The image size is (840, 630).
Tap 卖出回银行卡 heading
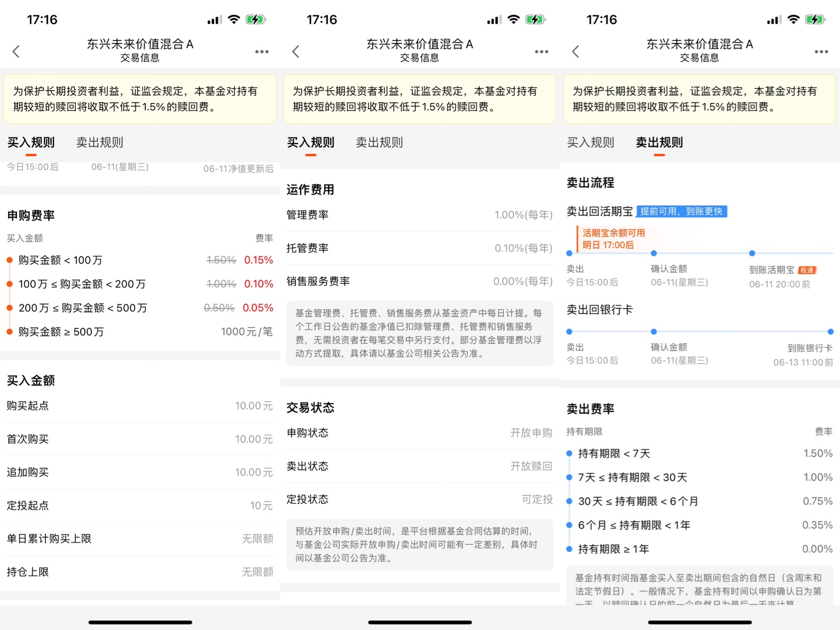[600, 310]
